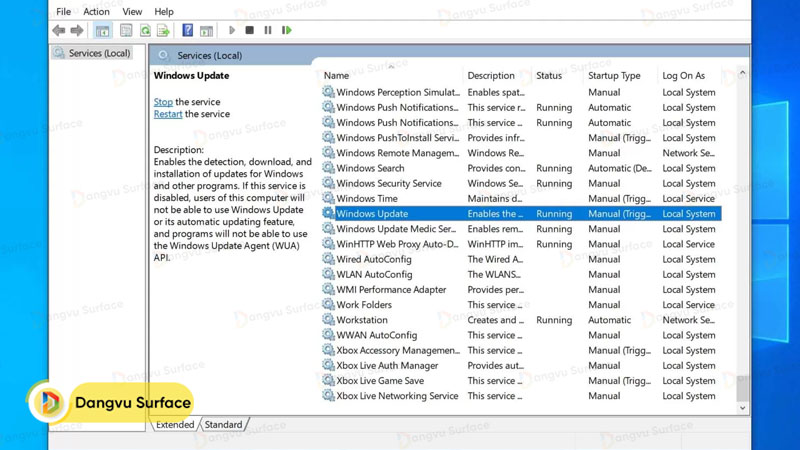Select Windows Remote Management row
Viewport: 800px width, 450px height.
(x=521, y=153)
